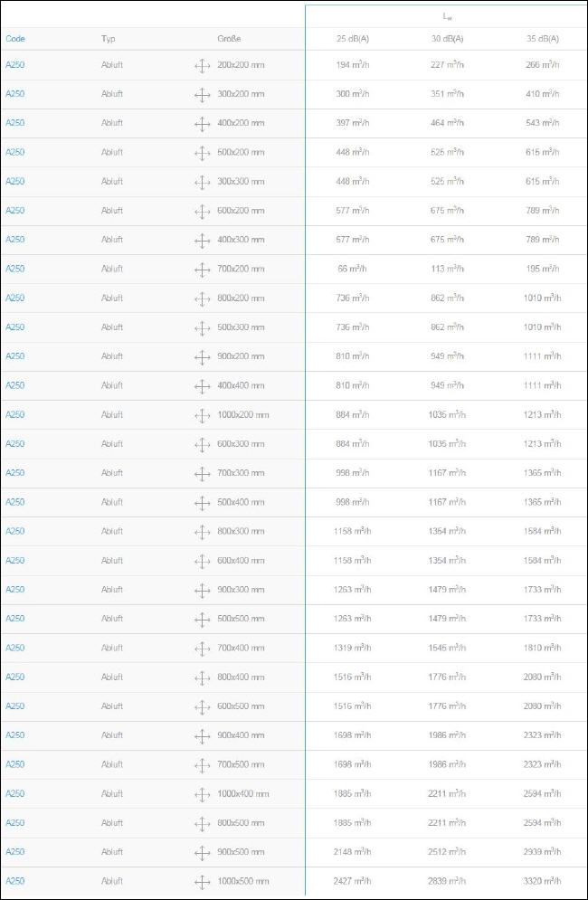Click the 25 dB(A) column header

[x=353, y=39]
